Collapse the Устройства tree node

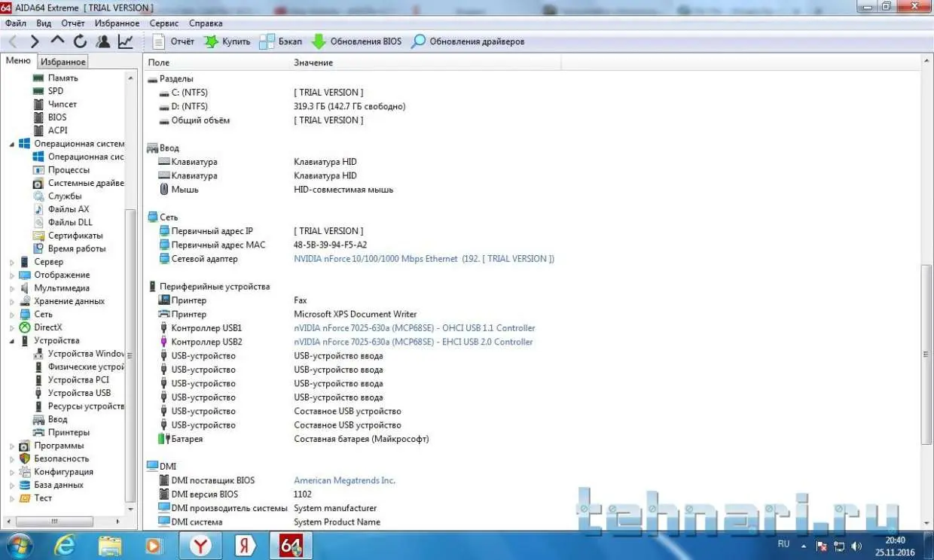click(12, 341)
